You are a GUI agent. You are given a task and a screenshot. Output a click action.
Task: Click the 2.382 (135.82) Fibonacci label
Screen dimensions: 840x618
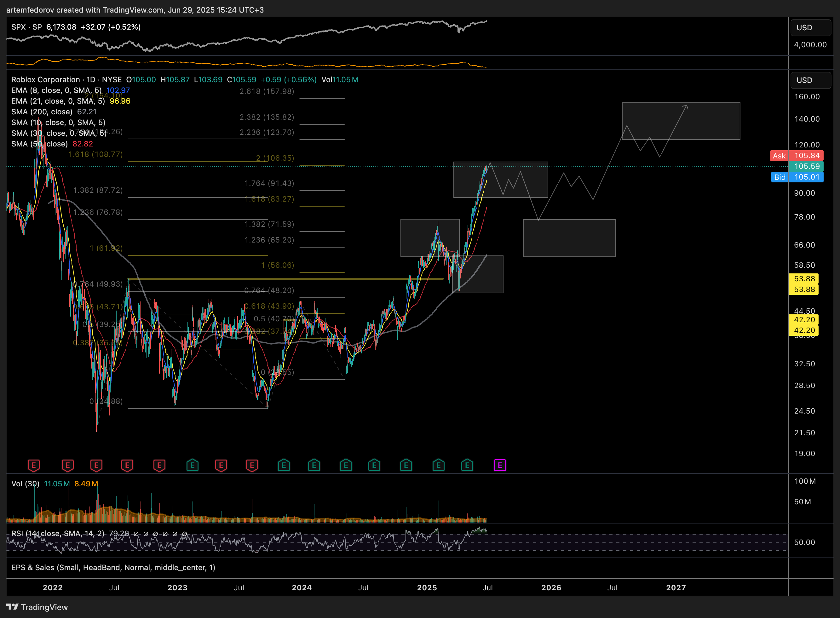(x=267, y=117)
